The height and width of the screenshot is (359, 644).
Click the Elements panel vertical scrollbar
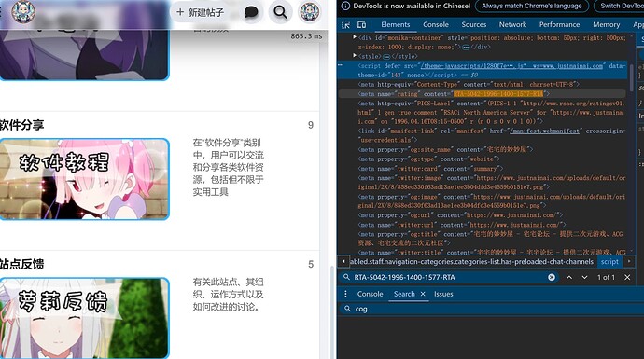(632, 78)
